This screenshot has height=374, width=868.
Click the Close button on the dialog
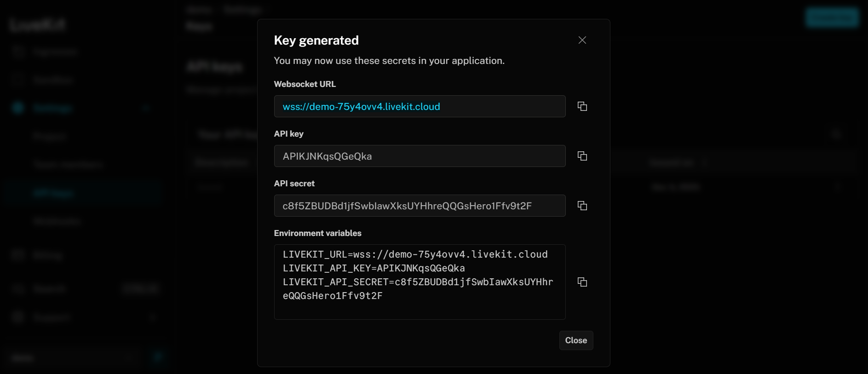coord(576,340)
